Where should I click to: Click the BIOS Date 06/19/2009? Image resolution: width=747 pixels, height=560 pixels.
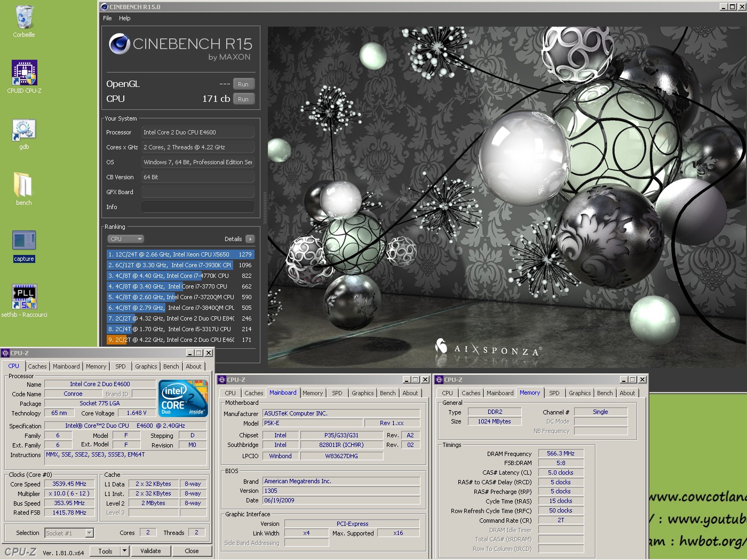coord(341,500)
